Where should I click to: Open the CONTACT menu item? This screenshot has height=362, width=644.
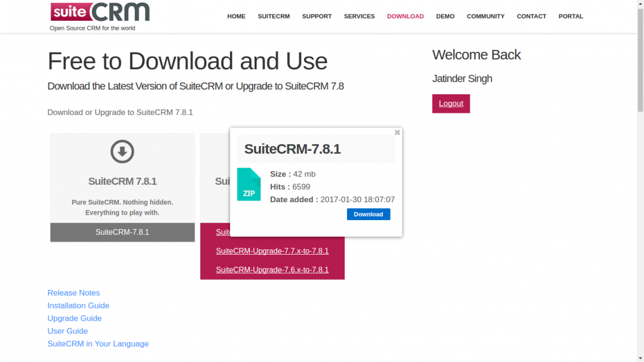531,16
